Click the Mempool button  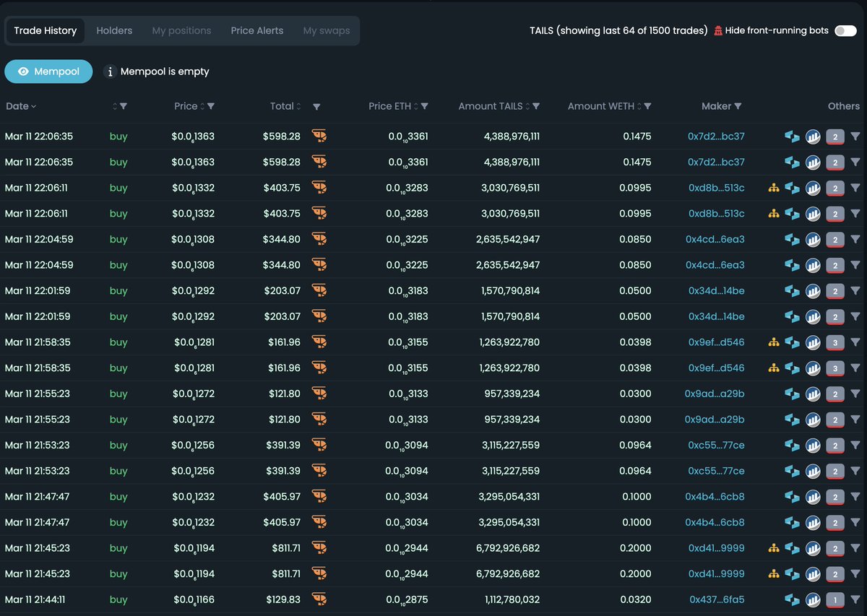coord(48,71)
